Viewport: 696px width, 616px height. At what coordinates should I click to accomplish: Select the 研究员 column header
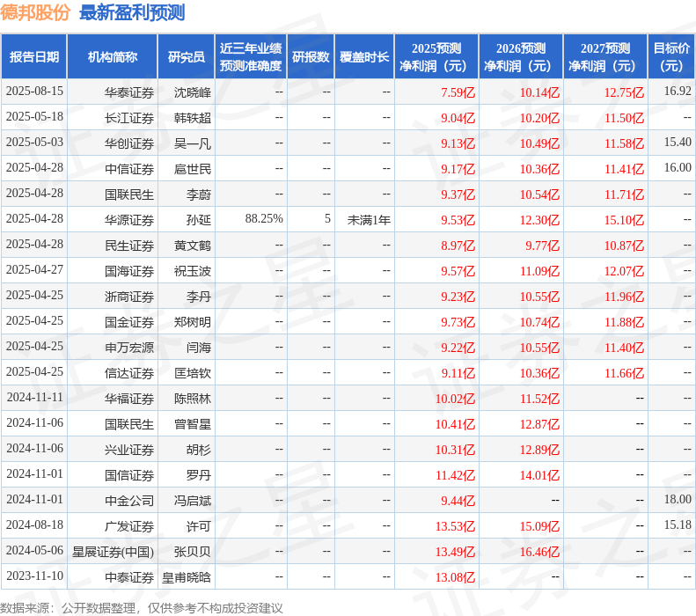(x=187, y=57)
